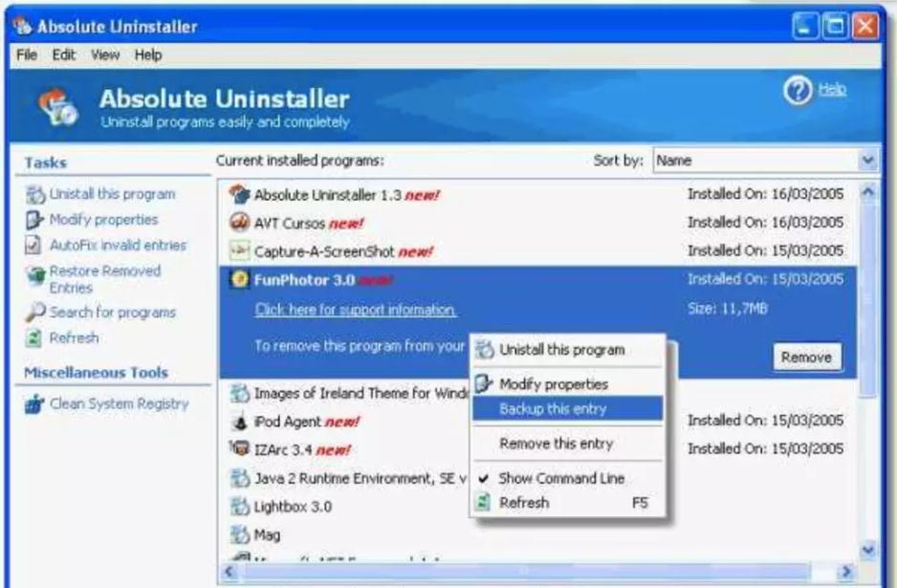This screenshot has width=897, height=588.
Task: Click Clean System Registry link
Action: 119,403
